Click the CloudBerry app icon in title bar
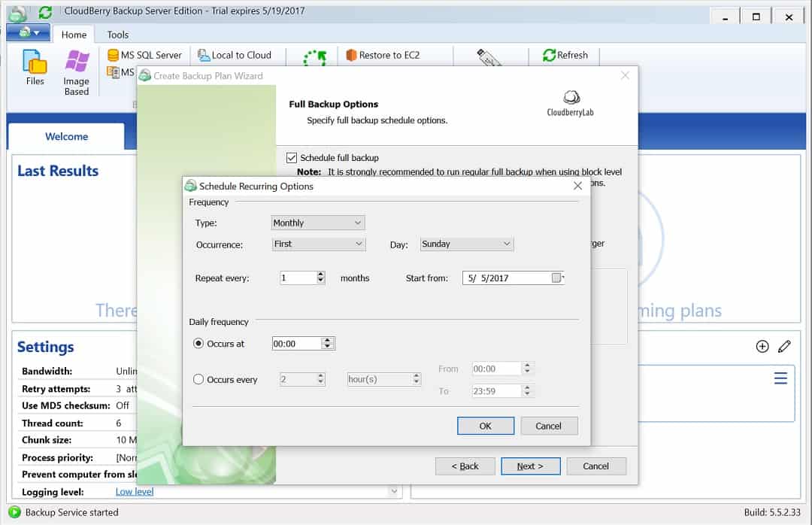Screen dimensions: 812x525 (17, 13)
